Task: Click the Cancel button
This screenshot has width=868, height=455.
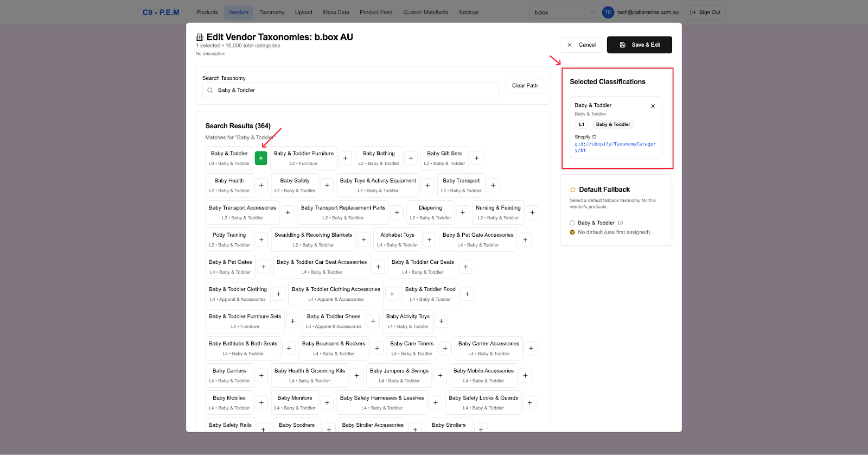Action: click(x=581, y=45)
